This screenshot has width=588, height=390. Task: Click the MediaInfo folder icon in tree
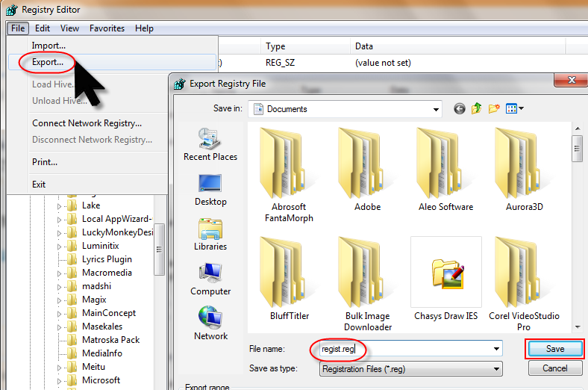pos(72,353)
